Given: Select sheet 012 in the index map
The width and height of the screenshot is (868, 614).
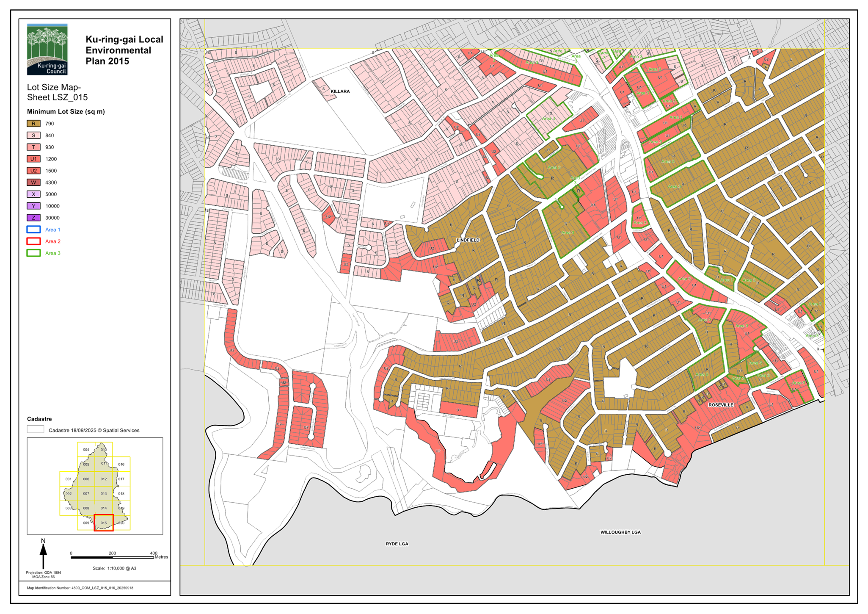Looking at the screenshot, I should click(x=104, y=479).
